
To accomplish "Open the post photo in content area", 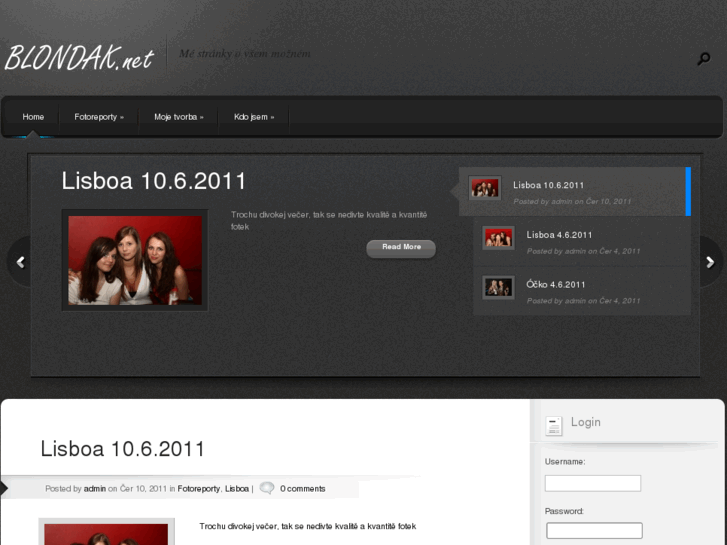I will 107,532.
